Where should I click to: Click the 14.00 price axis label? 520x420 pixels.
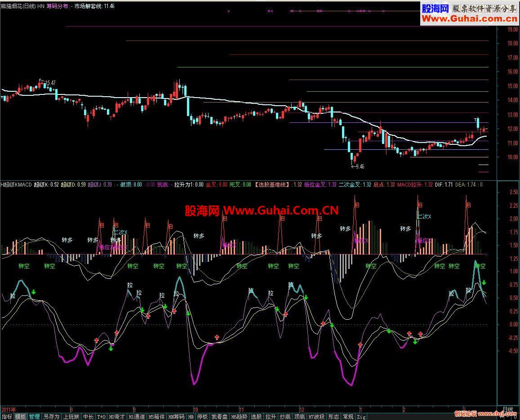click(x=512, y=100)
